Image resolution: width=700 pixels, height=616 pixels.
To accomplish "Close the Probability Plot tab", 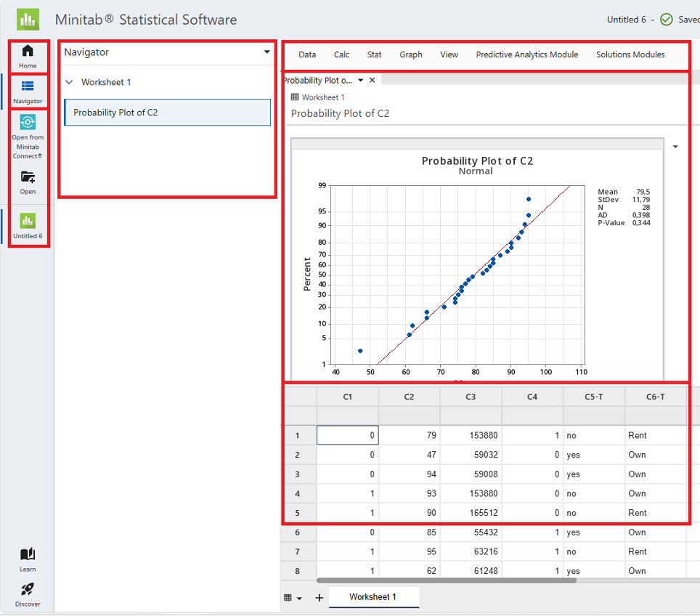I will pyautogui.click(x=373, y=81).
